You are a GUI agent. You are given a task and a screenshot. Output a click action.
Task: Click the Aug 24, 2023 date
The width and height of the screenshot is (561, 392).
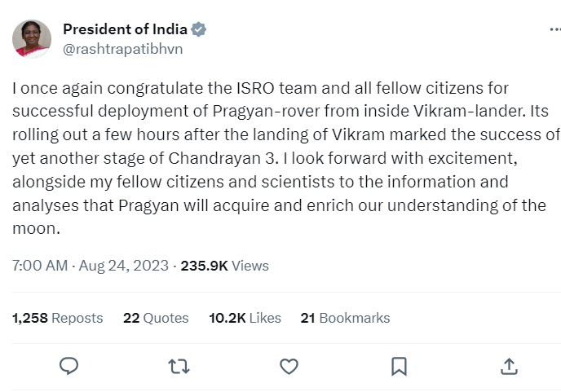tap(125, 266)
